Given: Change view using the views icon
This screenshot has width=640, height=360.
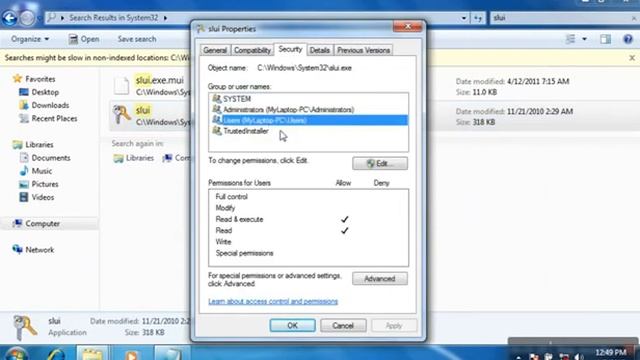Looking at the screenshot, I should (570, 39).
